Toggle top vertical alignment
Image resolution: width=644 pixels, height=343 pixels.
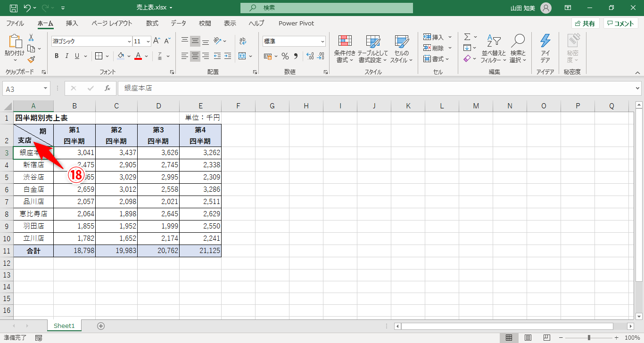click(x=185, y=41)
